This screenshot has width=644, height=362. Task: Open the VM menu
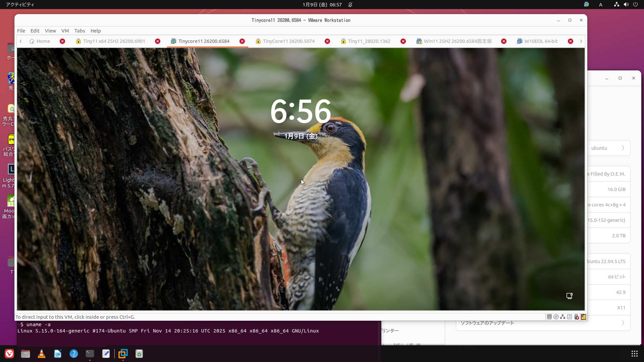click(x=65, y=31)
